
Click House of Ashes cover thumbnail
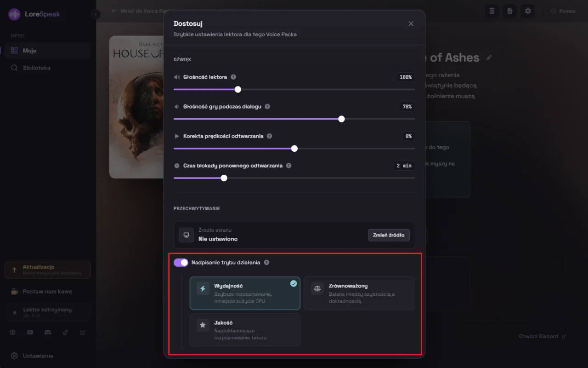click(136, 107)
